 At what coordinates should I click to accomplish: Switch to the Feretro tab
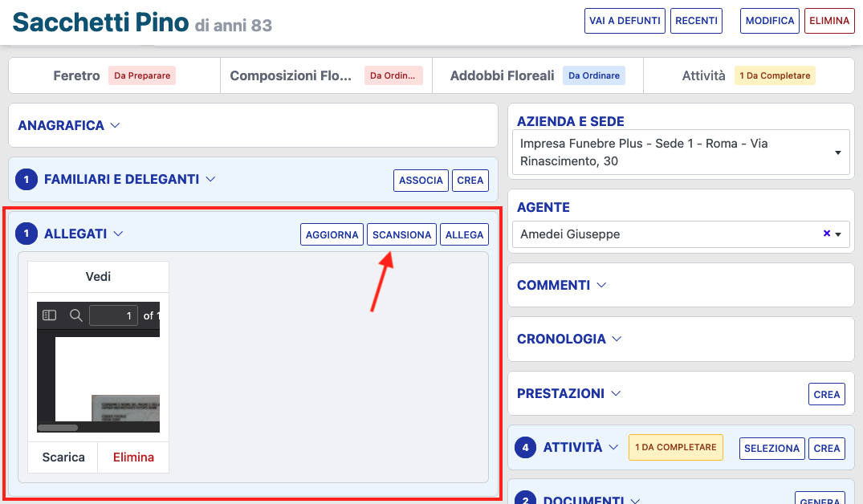[114, 75]
